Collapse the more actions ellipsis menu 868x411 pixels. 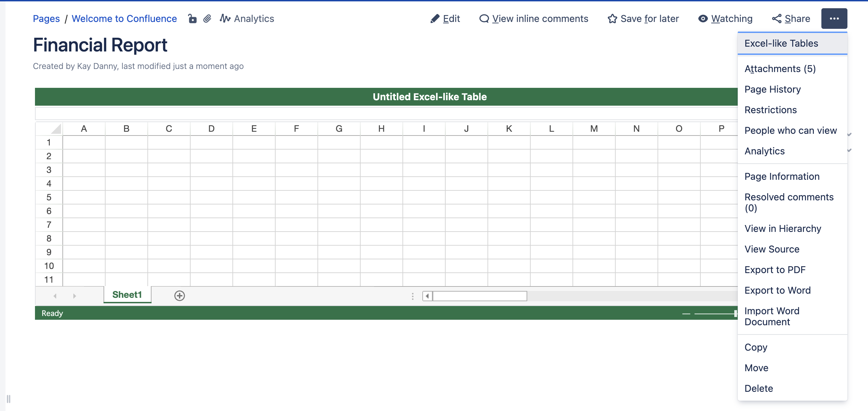coord(834,19)
